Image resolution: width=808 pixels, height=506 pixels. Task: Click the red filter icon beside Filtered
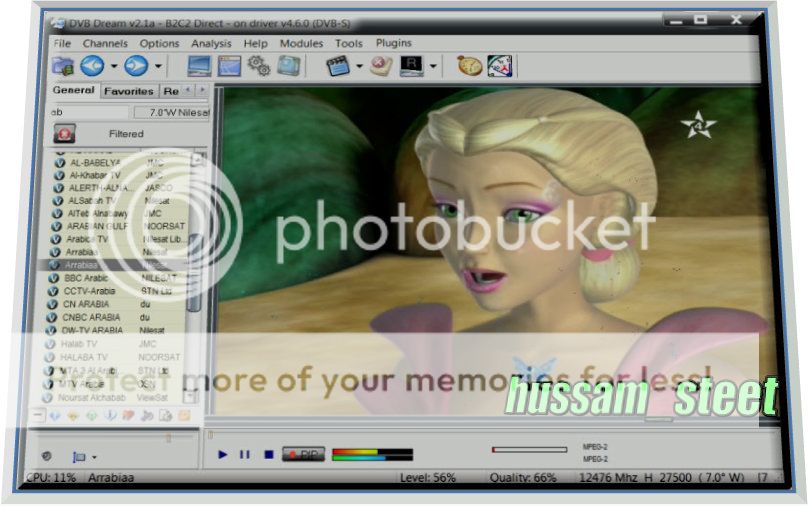(64, 134)
